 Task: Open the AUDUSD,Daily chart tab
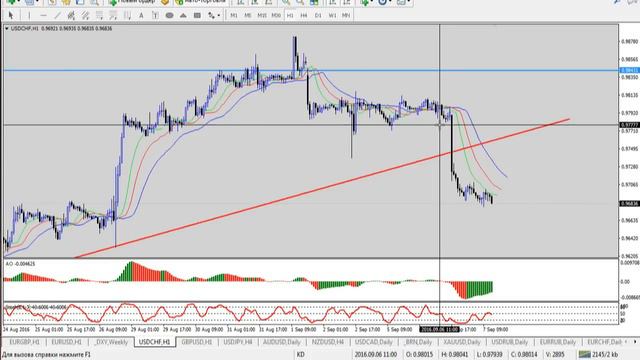pos(282,342)
